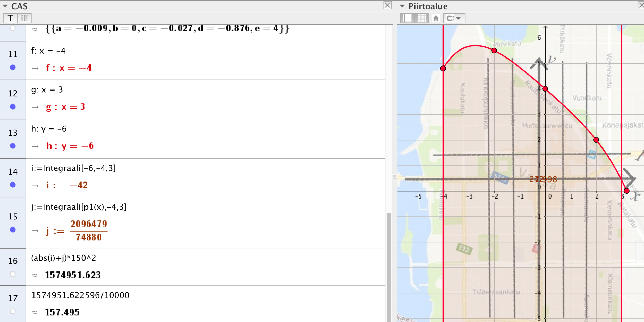Show row 16 result in graphics view

tap(13, 274)
